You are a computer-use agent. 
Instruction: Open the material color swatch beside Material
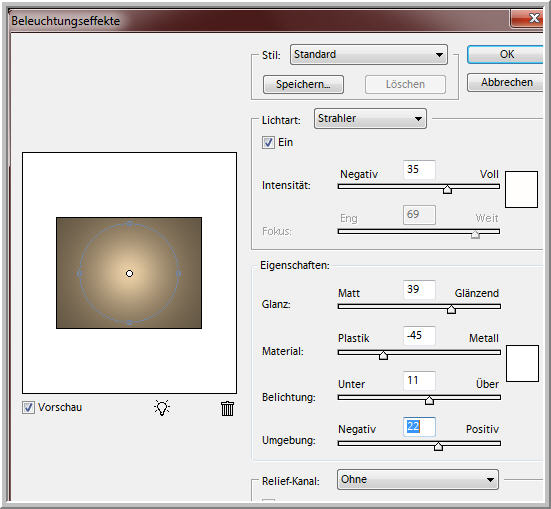point(522,363)
